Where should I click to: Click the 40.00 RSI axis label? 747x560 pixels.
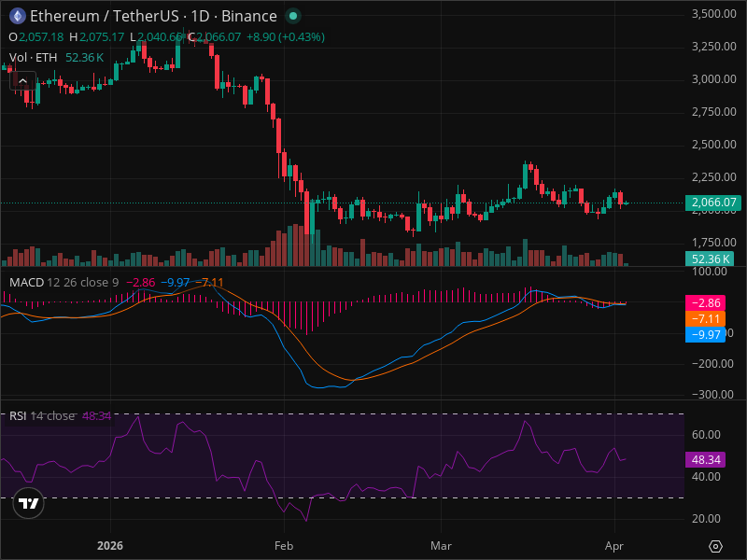click(706, 477)
